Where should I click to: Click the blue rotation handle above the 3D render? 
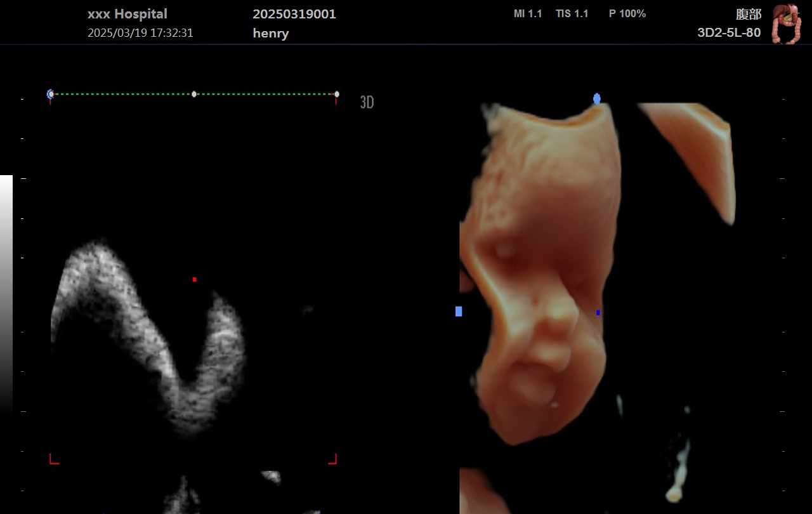point(596,99)
